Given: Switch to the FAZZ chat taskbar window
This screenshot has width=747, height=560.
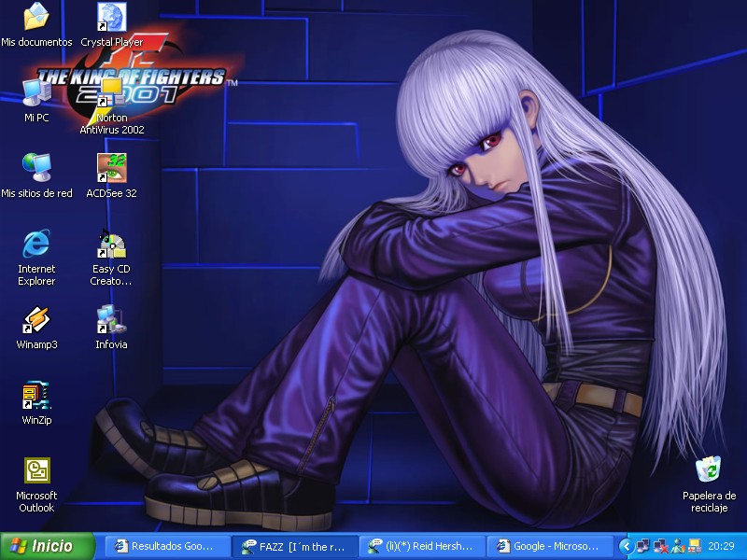Looking at the screenshot, I should (294, 546).
